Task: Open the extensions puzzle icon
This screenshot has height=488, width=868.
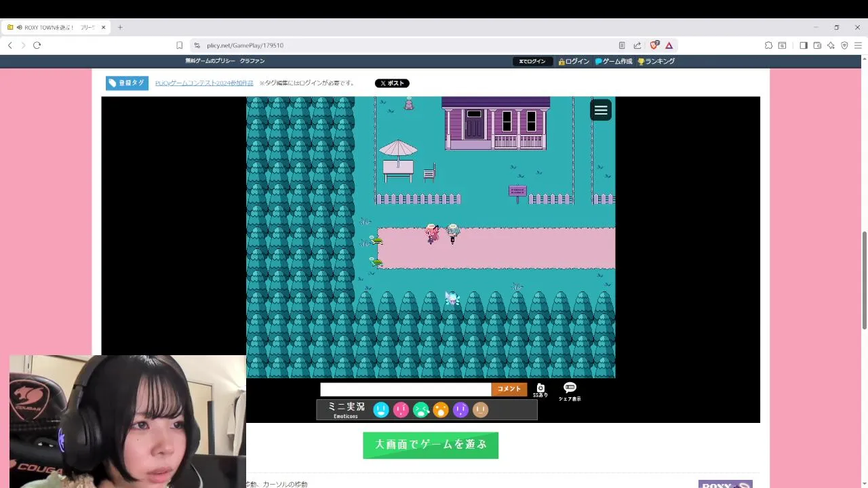Action: [768, 45]
